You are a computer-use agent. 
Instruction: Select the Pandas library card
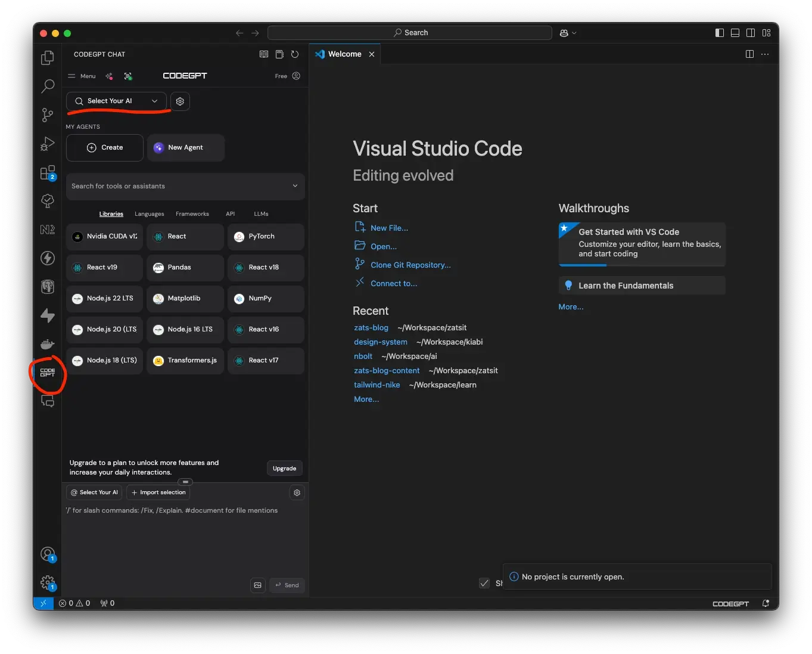click(x=185, y=268)
